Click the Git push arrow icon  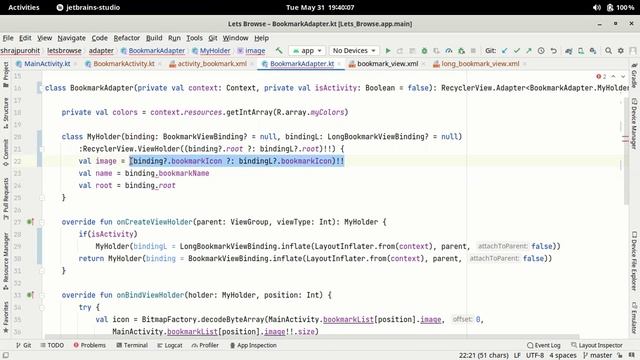[x=529, y=51]
